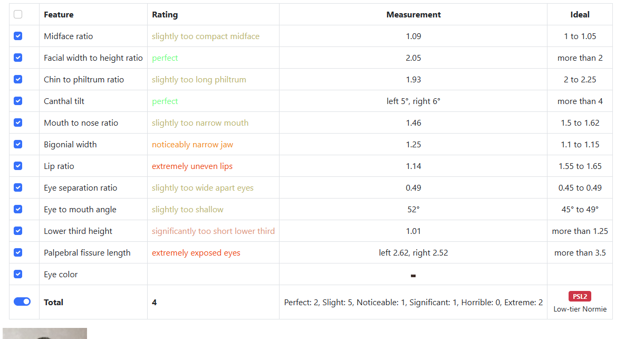Screen dimensions: 644x339
Task: Uncheck the Eye to mouth angle checkbox
Action: coord(18,209)
